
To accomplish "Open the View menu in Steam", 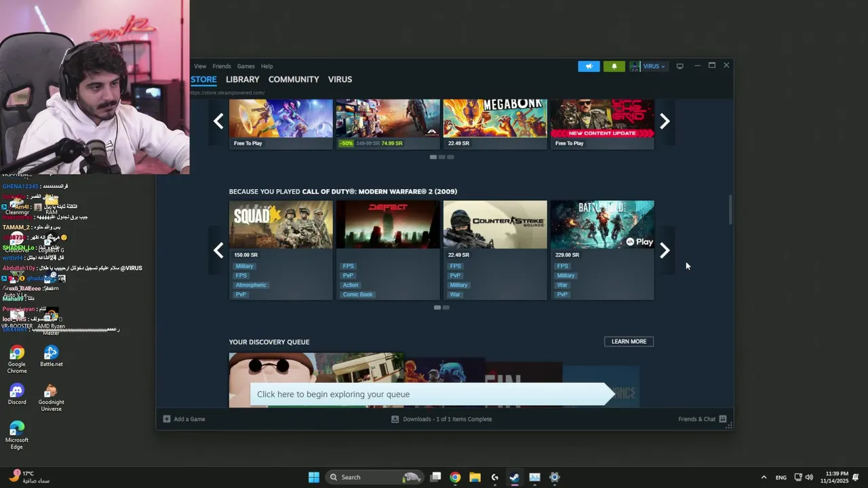I will tap(200, 66).
